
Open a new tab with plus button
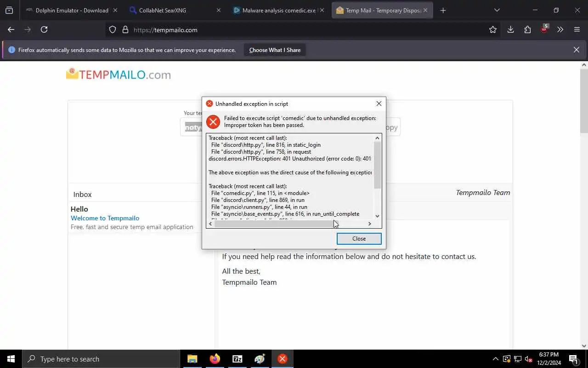pos(443,10)
